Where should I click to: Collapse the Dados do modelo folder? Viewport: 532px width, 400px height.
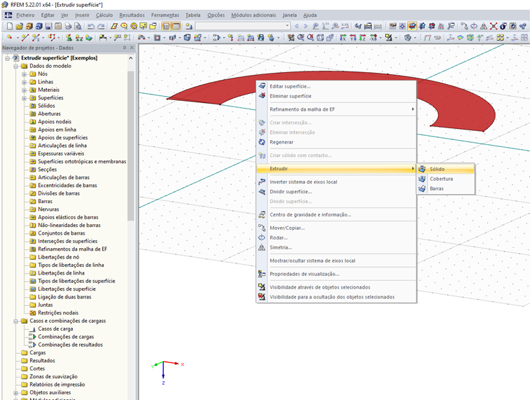point(15,67)
